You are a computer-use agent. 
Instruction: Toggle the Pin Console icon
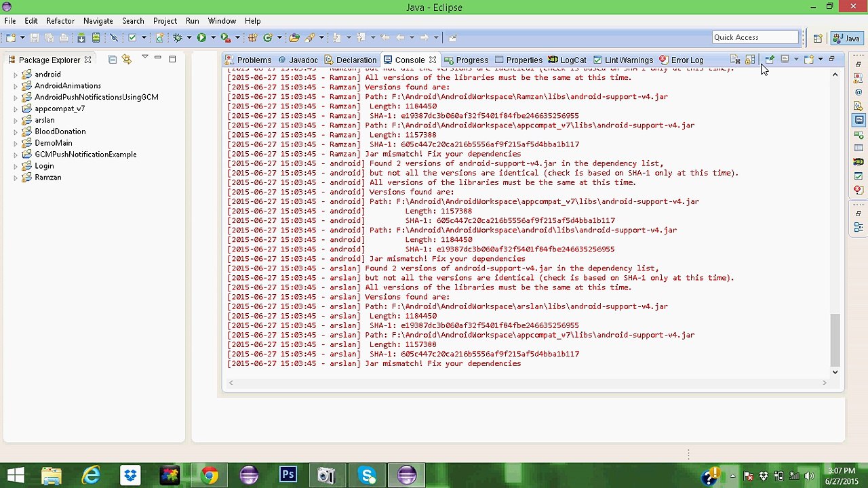click(770, 60)
